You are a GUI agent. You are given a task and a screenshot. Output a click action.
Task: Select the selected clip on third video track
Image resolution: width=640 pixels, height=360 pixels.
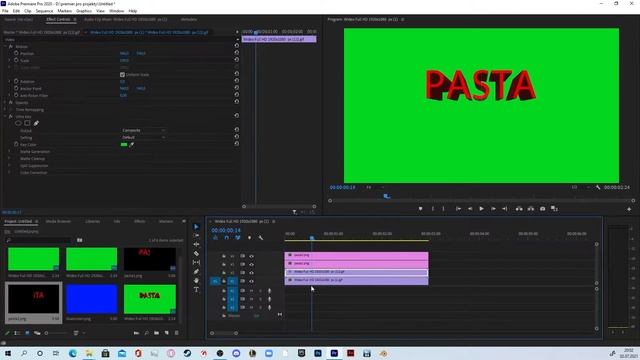(356, 272)
